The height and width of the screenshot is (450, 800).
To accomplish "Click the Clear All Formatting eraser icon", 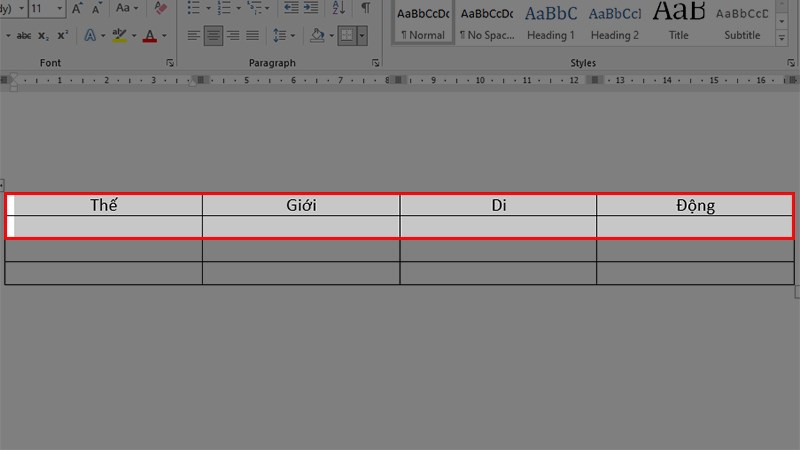I will 160,9.
